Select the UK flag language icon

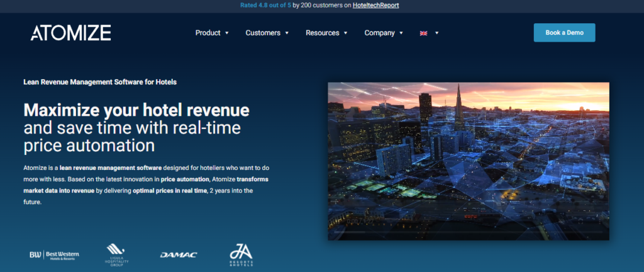coord(423,33)
